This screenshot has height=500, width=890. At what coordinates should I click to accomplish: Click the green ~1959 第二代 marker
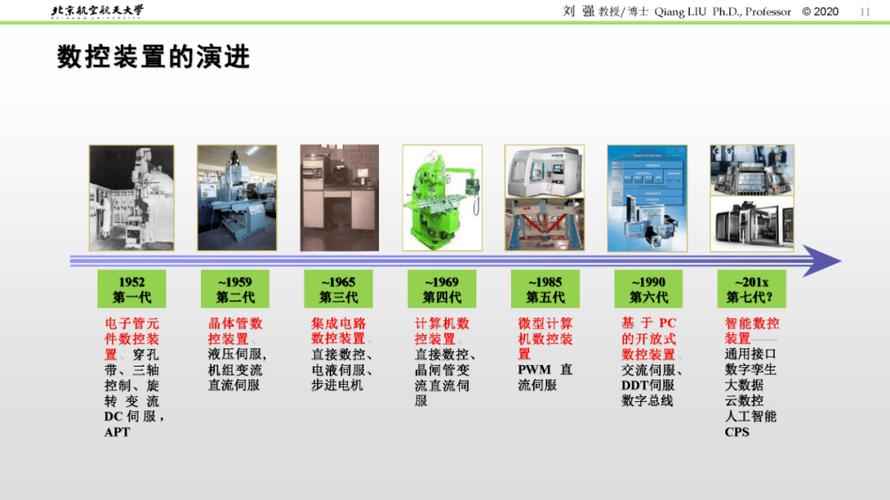point(235,289)
